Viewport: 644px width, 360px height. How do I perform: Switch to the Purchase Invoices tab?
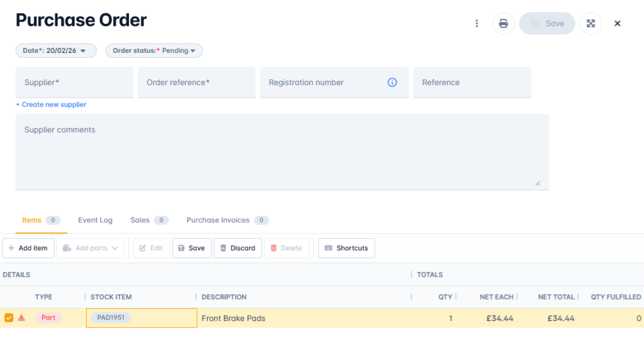[x=228, y=220]
